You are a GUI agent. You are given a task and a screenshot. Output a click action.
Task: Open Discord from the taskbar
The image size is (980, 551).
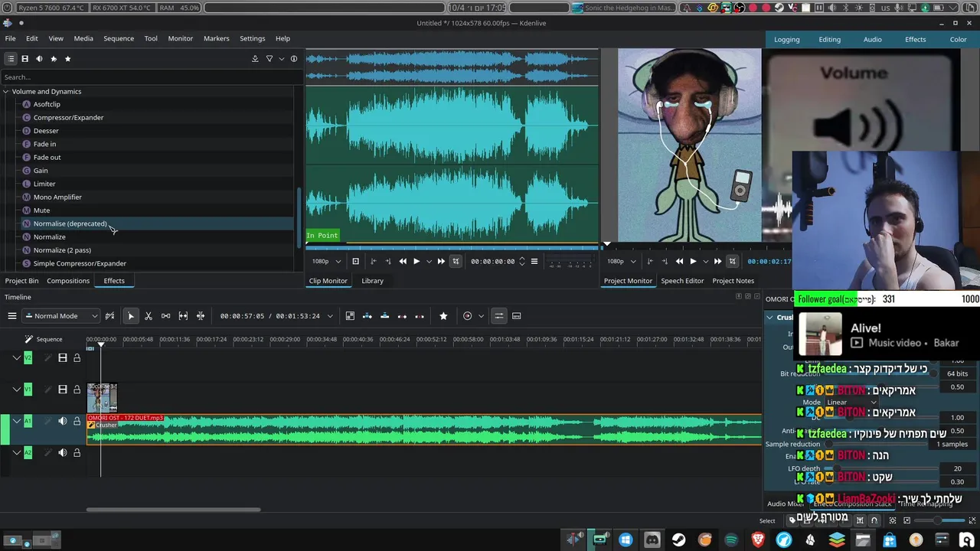(x=652, y=540)
